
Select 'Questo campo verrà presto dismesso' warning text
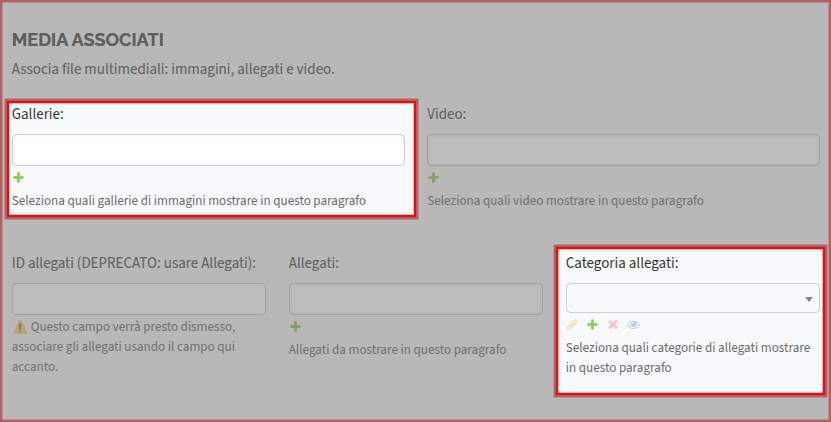[x=124, y=346]
